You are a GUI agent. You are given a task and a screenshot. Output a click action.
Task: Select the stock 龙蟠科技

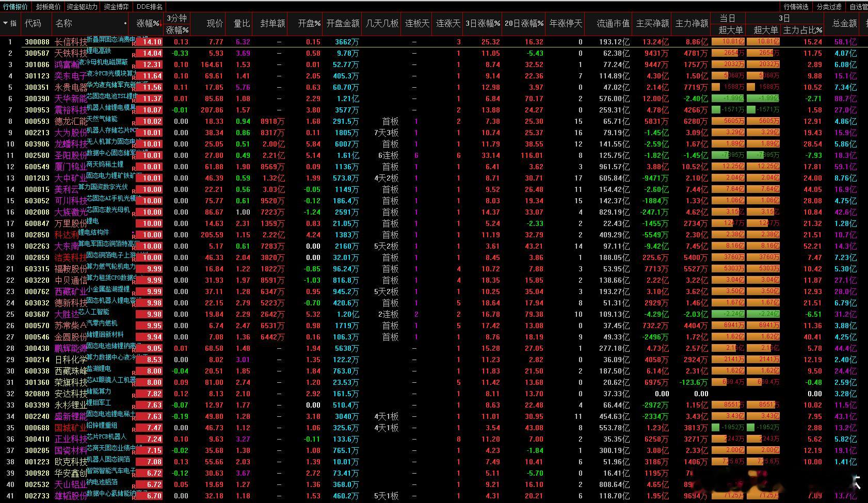click(71, 144)
